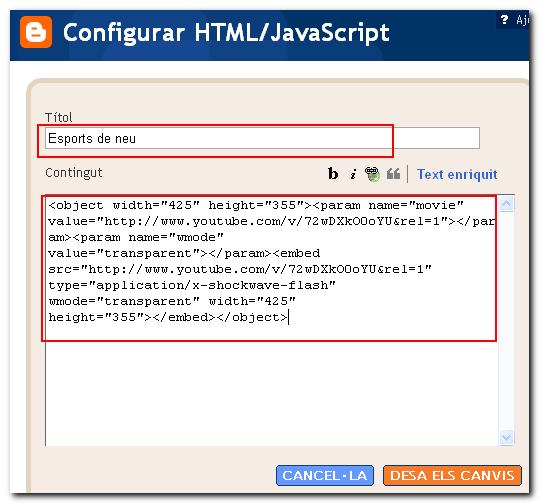Image resolution: width=540 pixels, height=504 pixels.
Task: Click the scrollbar down arrow in content box
Action: pyautogui.click(x=507, y=438)
